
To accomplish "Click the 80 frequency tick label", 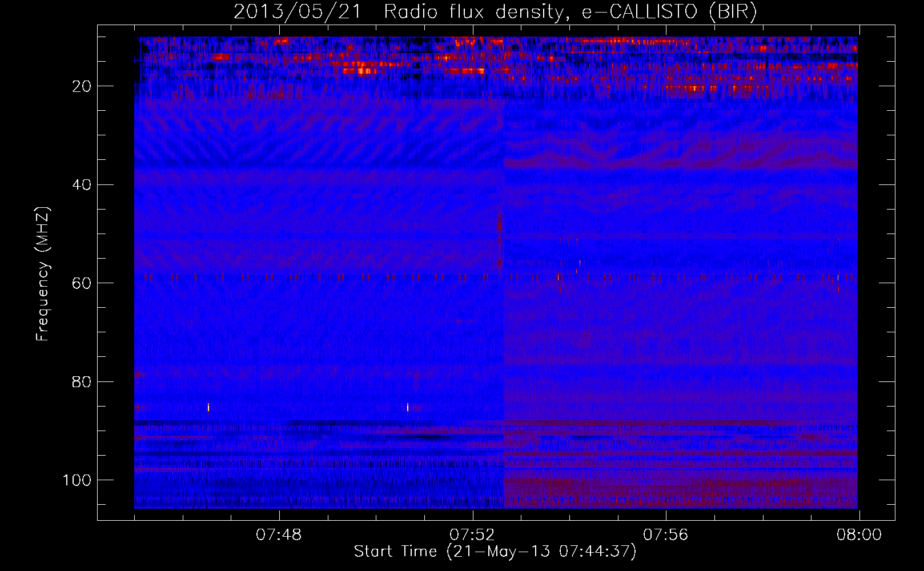I will (82, 382).
